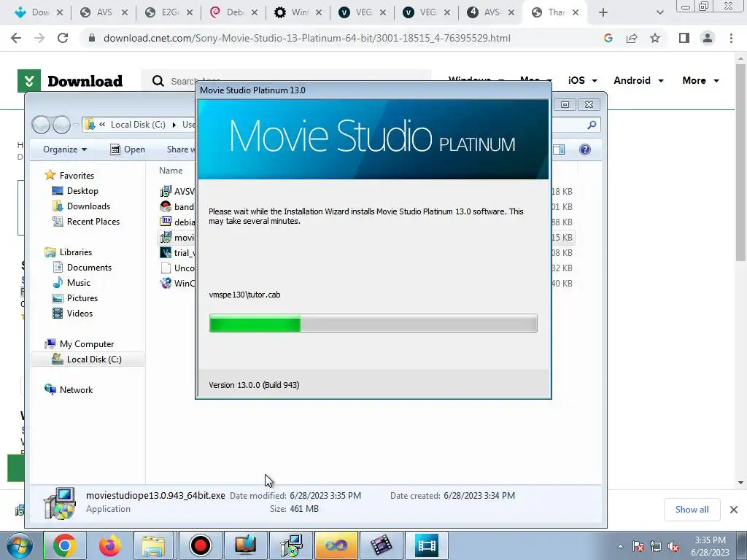Open a new Chrome tab
Viewport: 747px width, 560px height.
603,12
